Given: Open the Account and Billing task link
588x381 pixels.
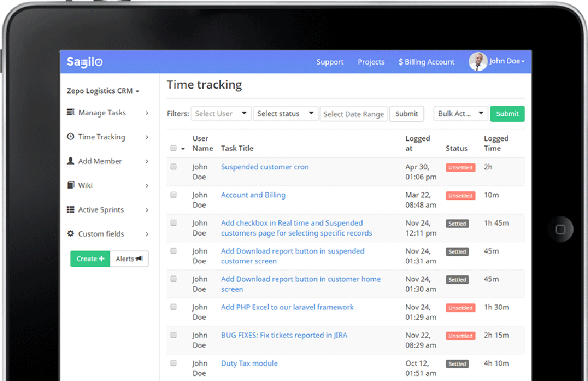Looking at the screenshot, I should pos(253,195).
